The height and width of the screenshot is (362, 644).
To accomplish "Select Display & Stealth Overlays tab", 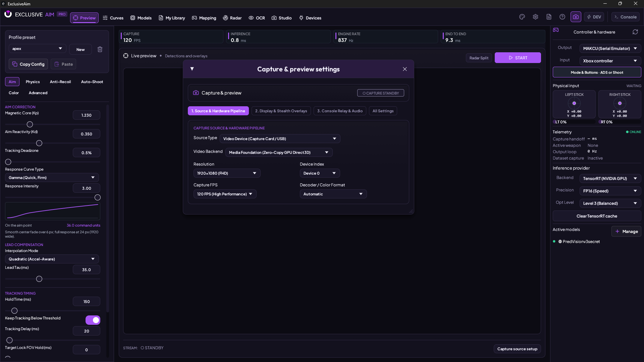I will click(x=281, y=111).
